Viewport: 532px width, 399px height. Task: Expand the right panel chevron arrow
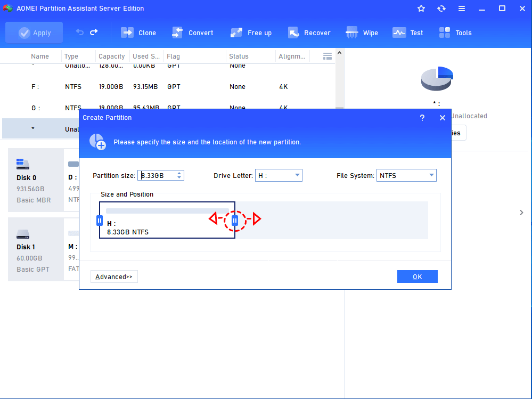point(521,213)
